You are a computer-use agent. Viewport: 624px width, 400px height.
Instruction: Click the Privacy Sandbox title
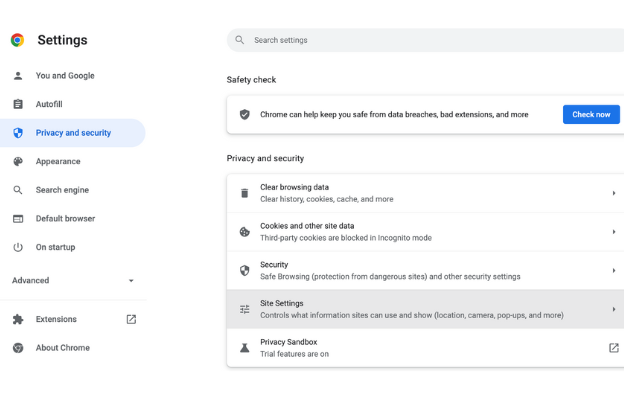pos(289,342)
